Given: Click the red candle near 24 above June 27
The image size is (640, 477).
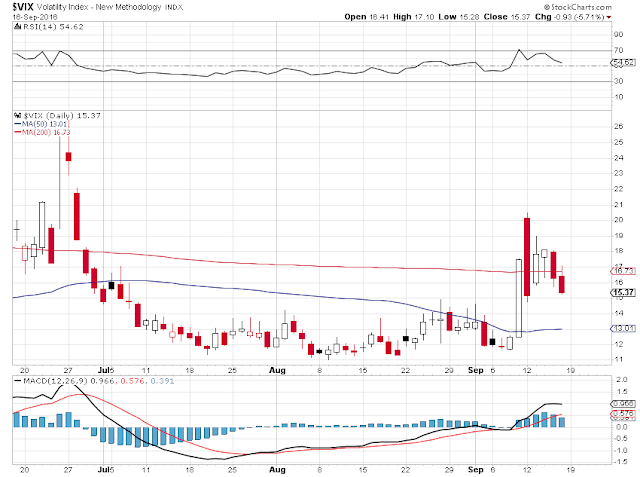Looking at the screenshot, I should [69, 156].
